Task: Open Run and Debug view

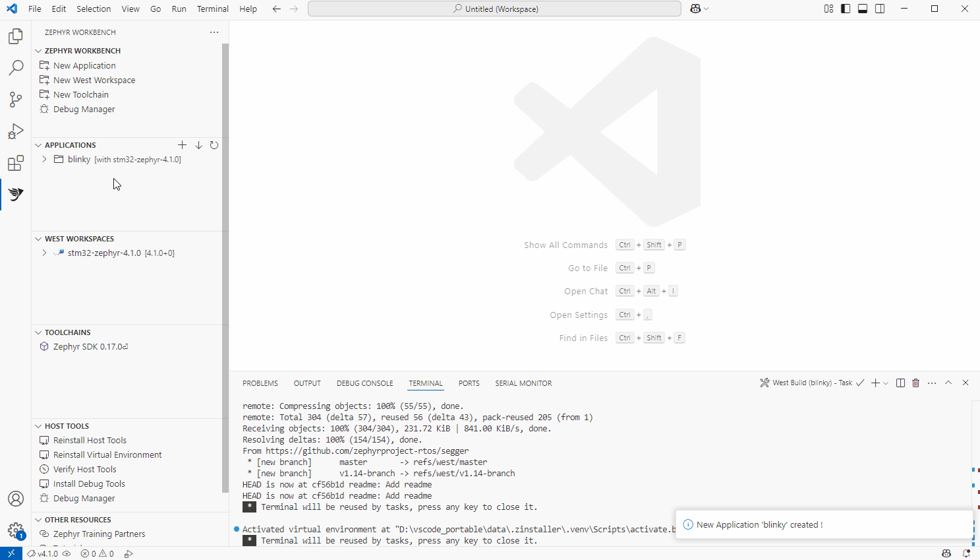Action: [16, 131]
